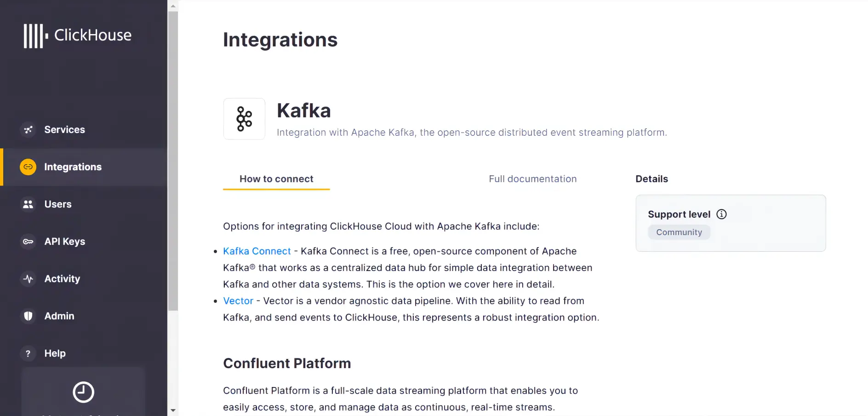This screenshot has width=868, height=416.
Task: Click the sidebar vertical scrollbar thumb
Action: pos(173,161)
